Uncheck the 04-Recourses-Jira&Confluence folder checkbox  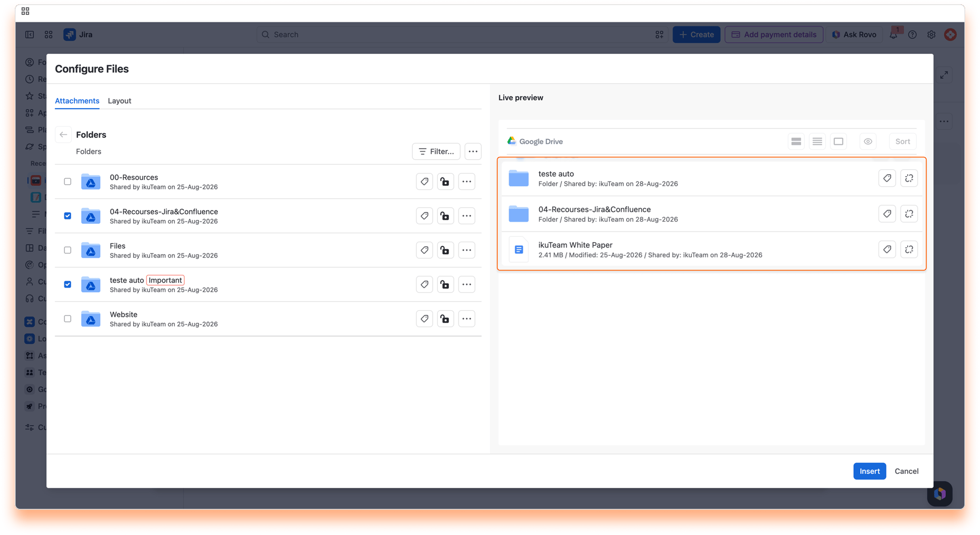pos(68,216)
